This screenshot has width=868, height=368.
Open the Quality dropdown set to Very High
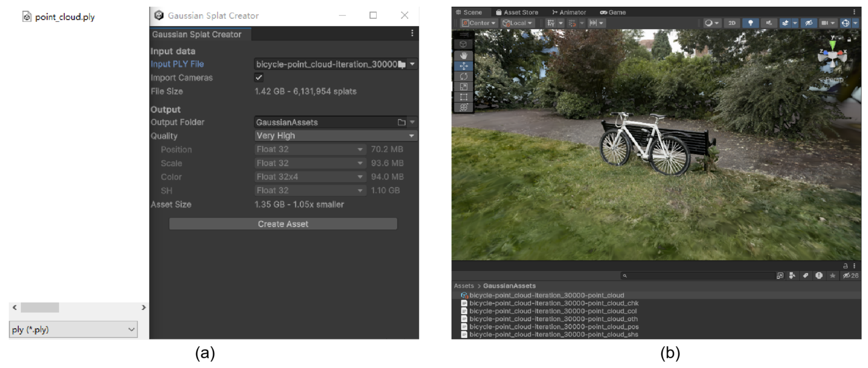(335, 136)
